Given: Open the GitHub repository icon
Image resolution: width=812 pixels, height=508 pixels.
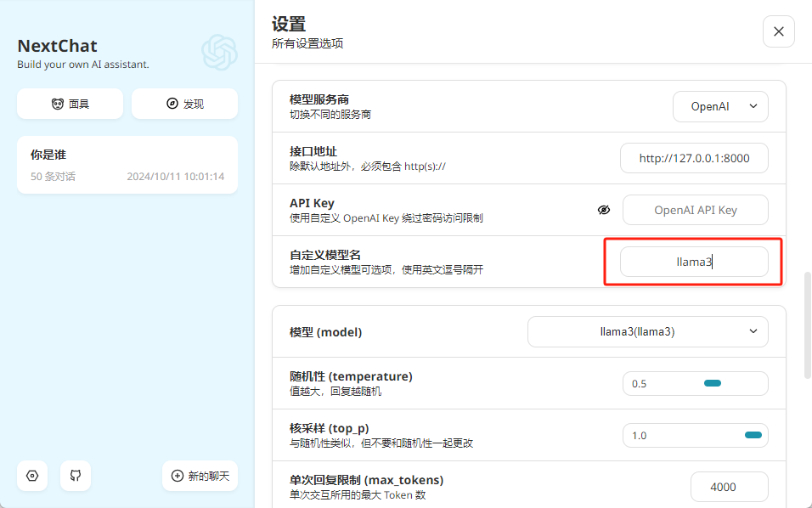Looking at the screenshot, I should [x=76, y=476].
